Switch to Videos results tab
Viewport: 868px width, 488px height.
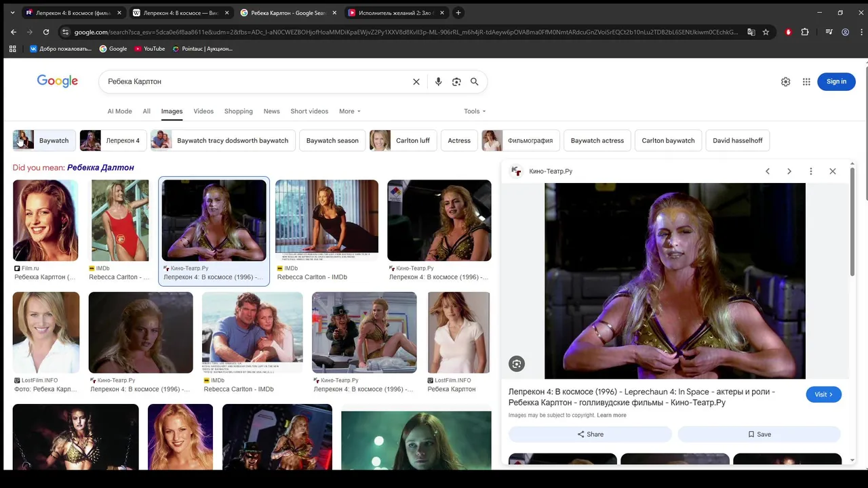click(203, 111)
